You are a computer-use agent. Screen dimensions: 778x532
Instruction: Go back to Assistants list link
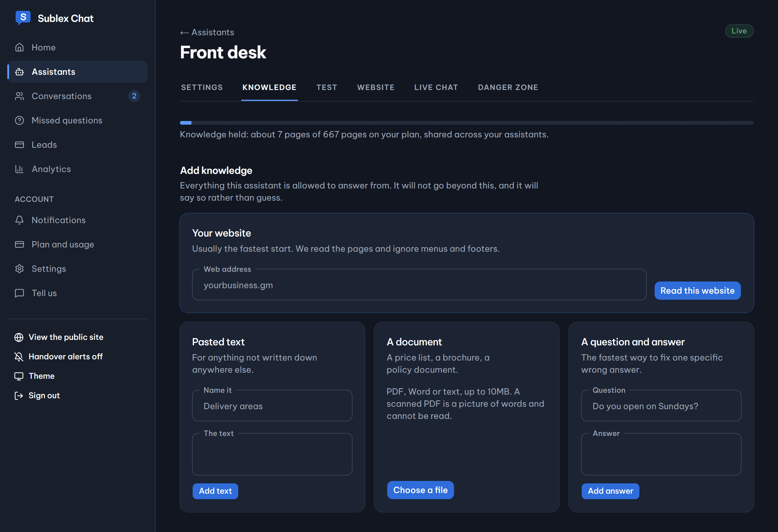pyautogui.click(x=207, y=32)
